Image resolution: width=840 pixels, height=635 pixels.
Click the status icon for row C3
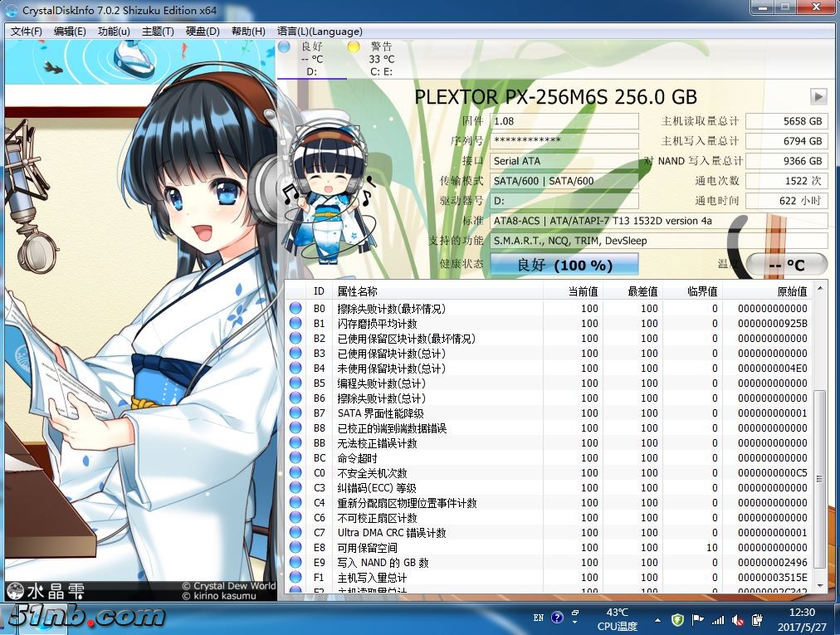click(x=295, y=487)
